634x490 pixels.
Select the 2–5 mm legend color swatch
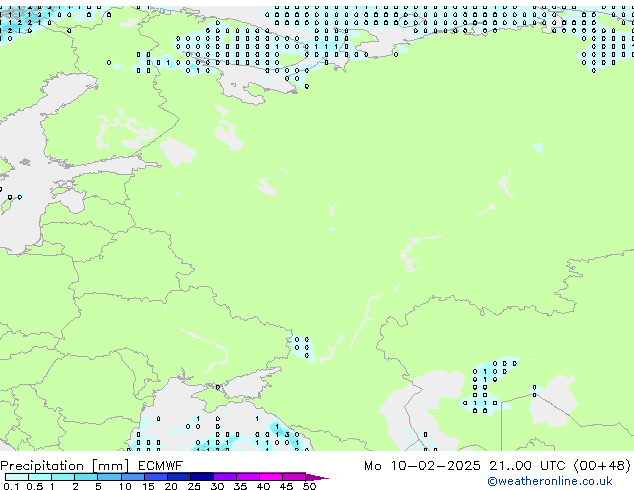pos(86,477)
